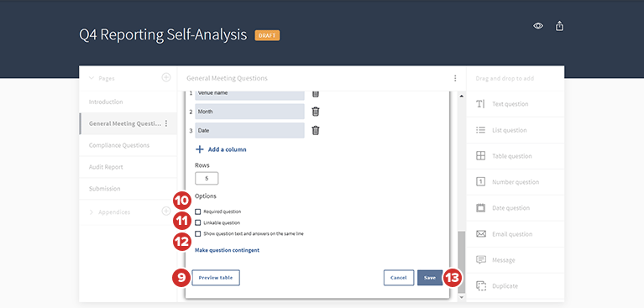Open the Audit Report page
644x308 pixels.
(x=106, y=167)
